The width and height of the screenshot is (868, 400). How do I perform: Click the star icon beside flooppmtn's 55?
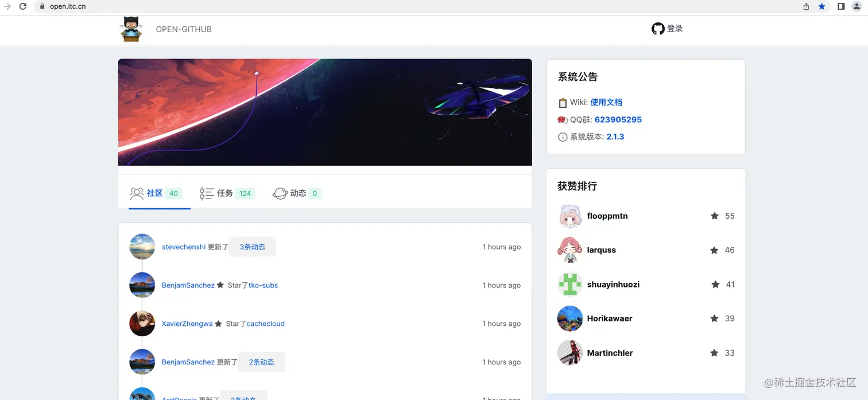coord(715,216)
